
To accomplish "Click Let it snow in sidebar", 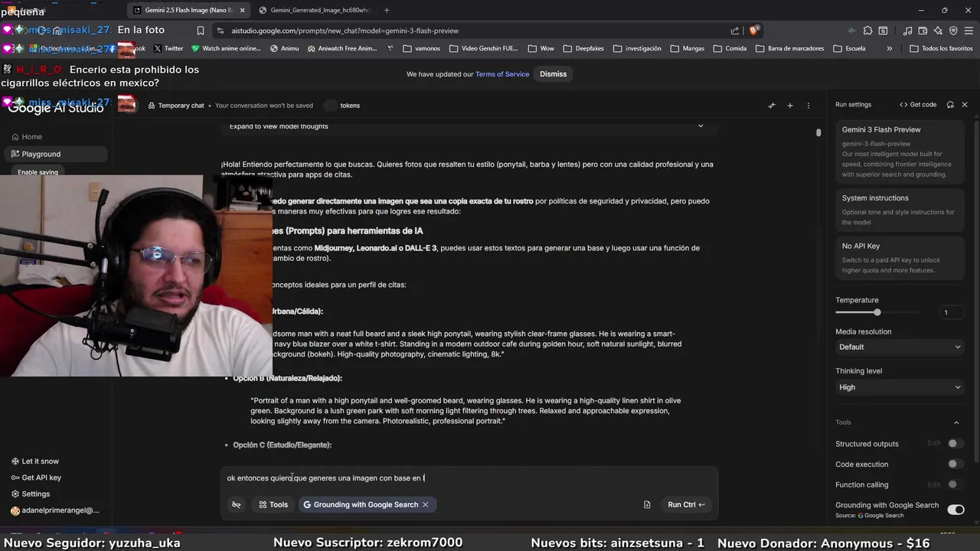I will click(35, 461).
